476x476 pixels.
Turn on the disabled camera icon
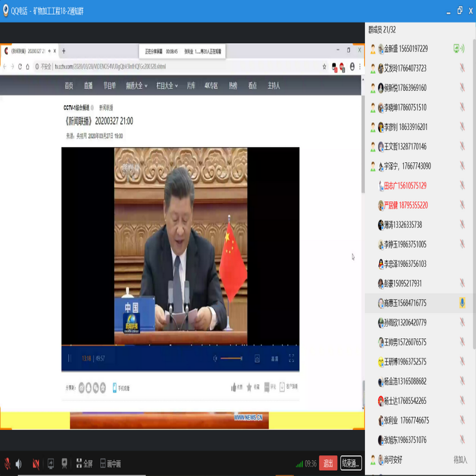pyautogui.click(x=36, y=464)
